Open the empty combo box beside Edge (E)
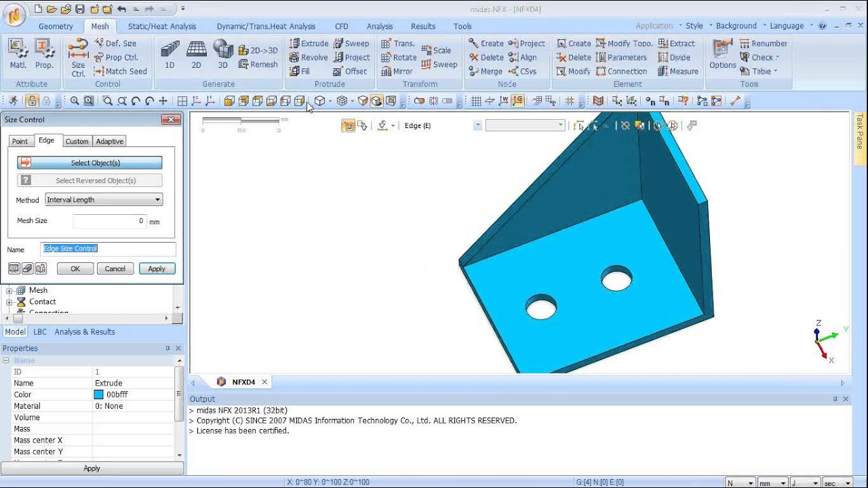The width and height of the screenshot is (868, 488). [524, 125]
